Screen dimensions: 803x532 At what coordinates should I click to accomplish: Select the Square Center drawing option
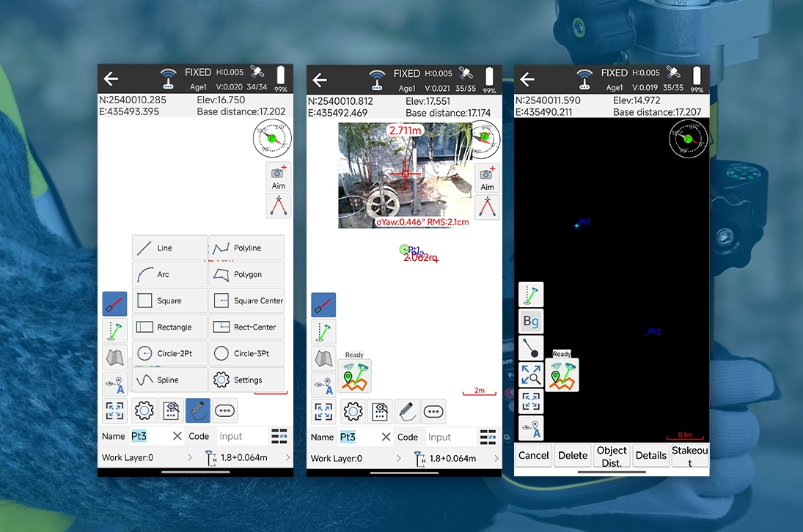246,300
